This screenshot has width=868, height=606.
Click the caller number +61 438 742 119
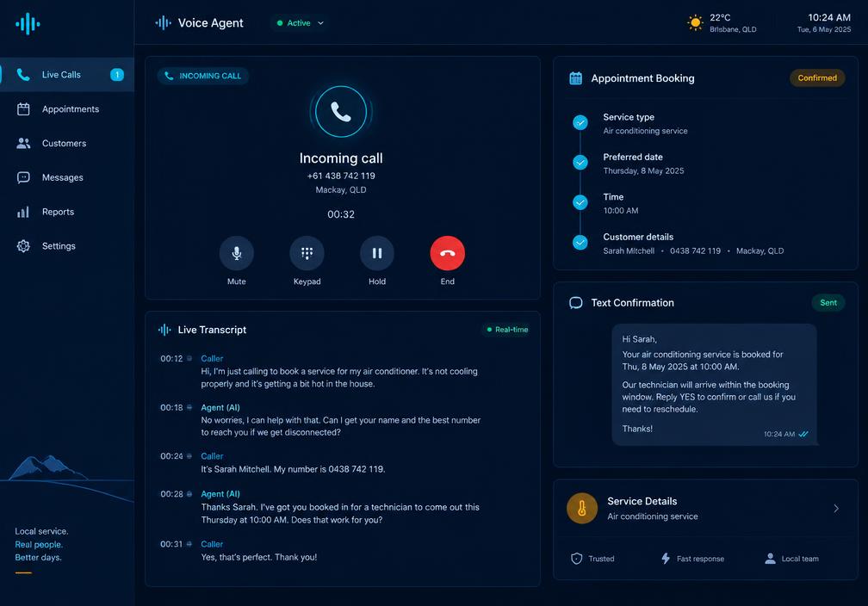pyautogui.click(x=341, y=176)
